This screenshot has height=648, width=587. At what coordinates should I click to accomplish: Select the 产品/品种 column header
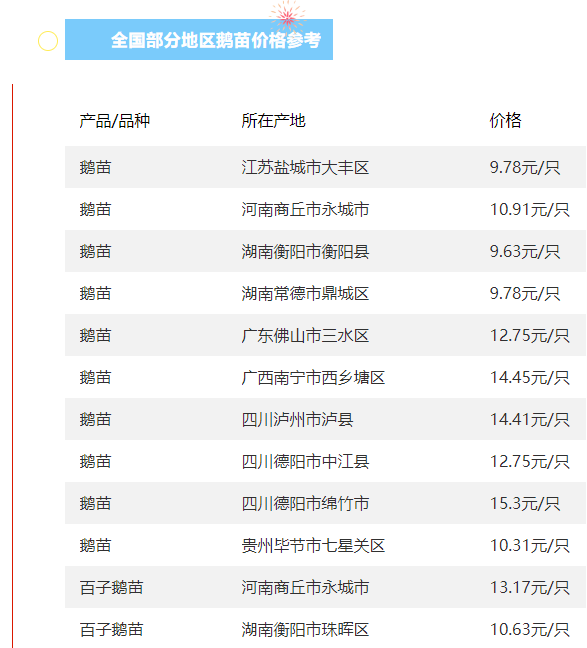point(115,121)
